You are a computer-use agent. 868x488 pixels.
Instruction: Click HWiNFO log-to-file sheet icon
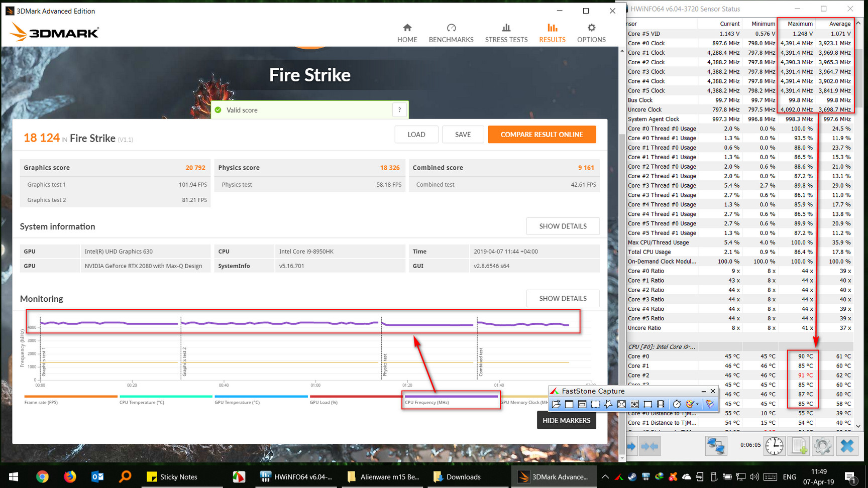799,446
